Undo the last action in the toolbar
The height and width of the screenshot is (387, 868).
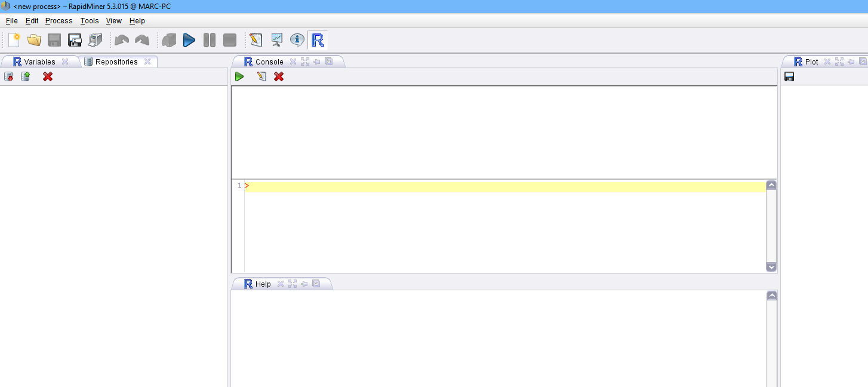click(122, 40)
